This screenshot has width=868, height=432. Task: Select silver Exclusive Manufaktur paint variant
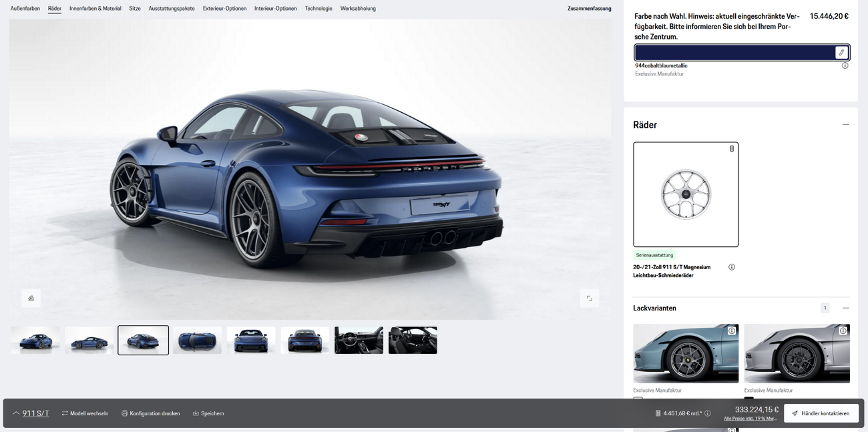[797, 353]
